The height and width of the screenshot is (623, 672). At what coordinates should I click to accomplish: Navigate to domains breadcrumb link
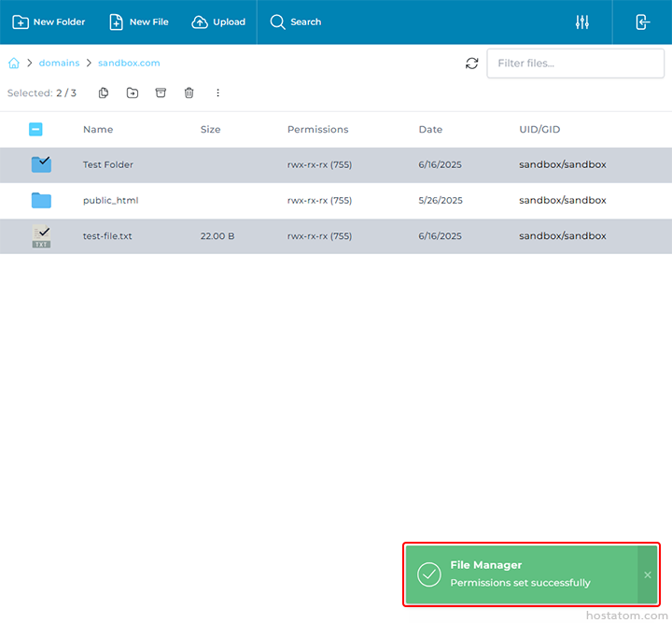(59, 64)
